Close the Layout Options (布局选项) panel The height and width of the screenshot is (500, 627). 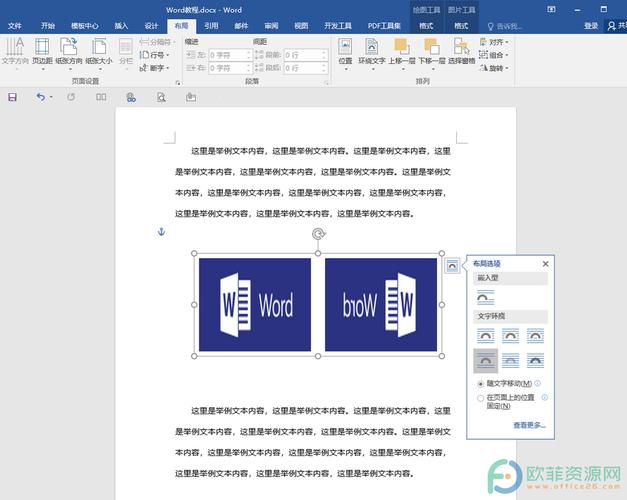click(x=545, y=264)
